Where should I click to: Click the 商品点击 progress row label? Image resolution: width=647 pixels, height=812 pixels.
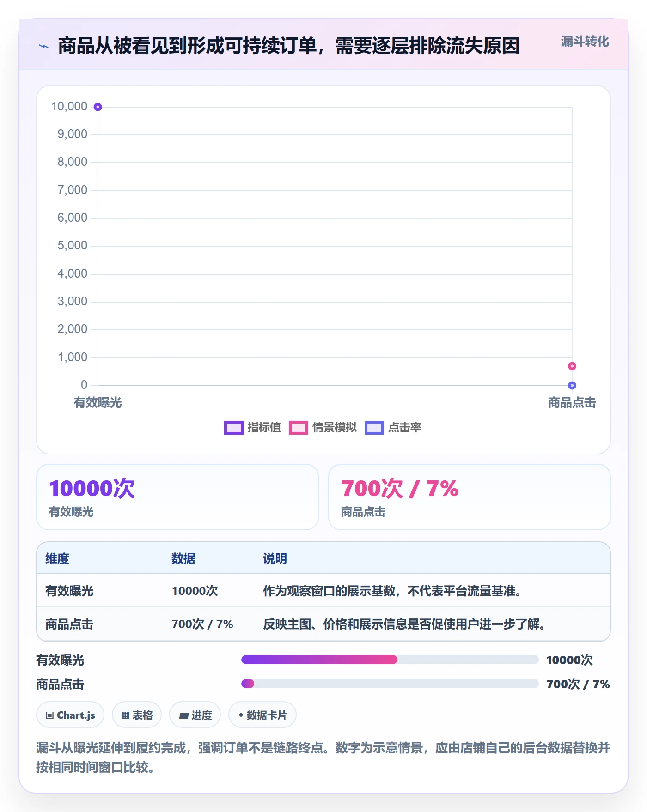(60, 684)
